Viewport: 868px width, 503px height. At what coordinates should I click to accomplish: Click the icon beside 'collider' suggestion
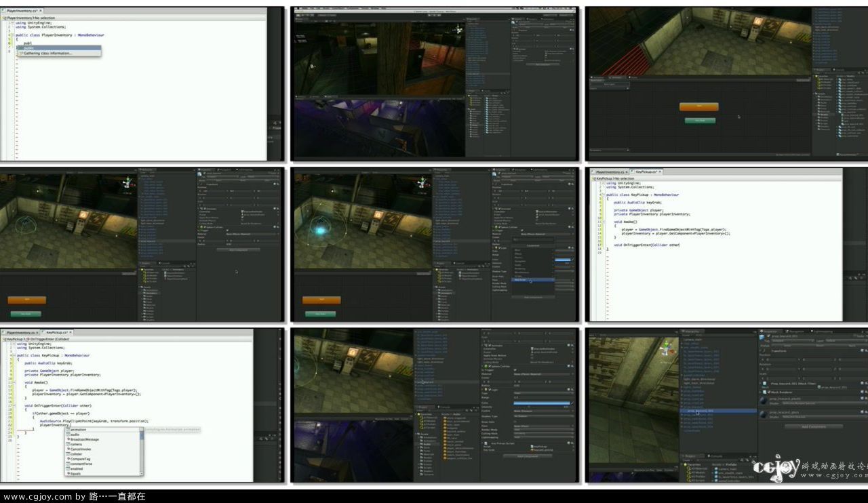pyautogui.click(x=67, y=454)
